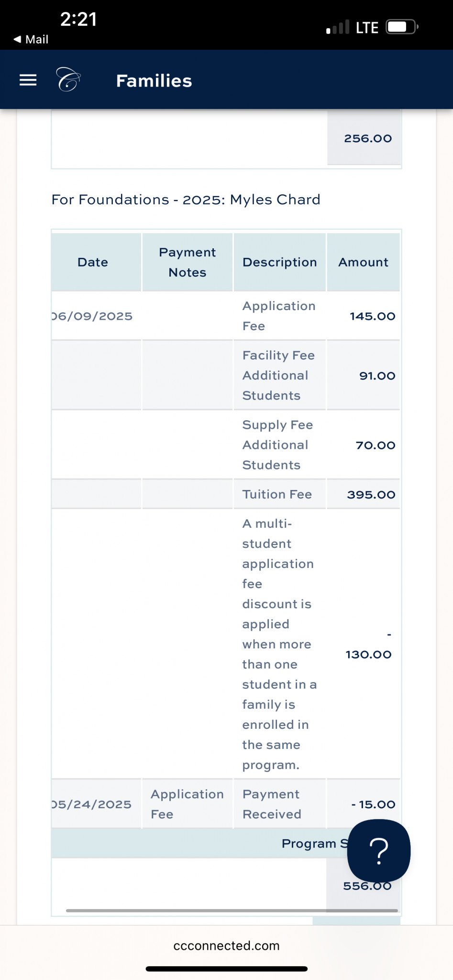
Task: Select the Families page title
Action: click(x=154, y=81)
